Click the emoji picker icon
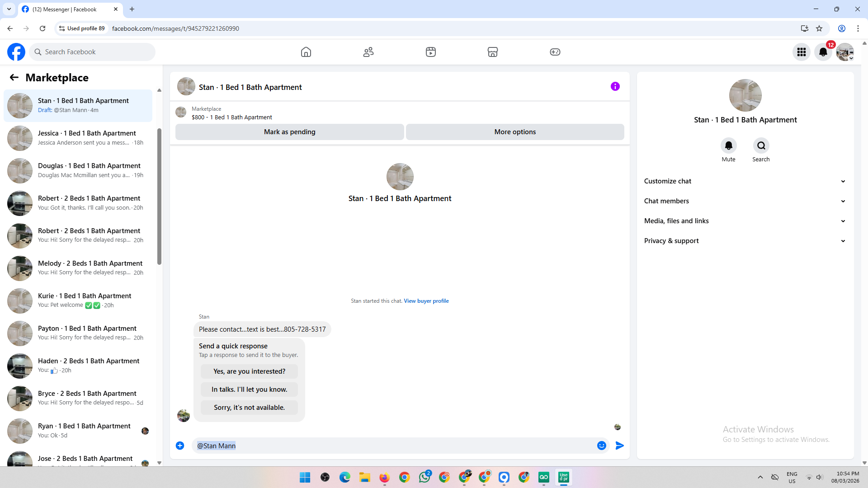The image size is (868, 488). tap(601, 446)
